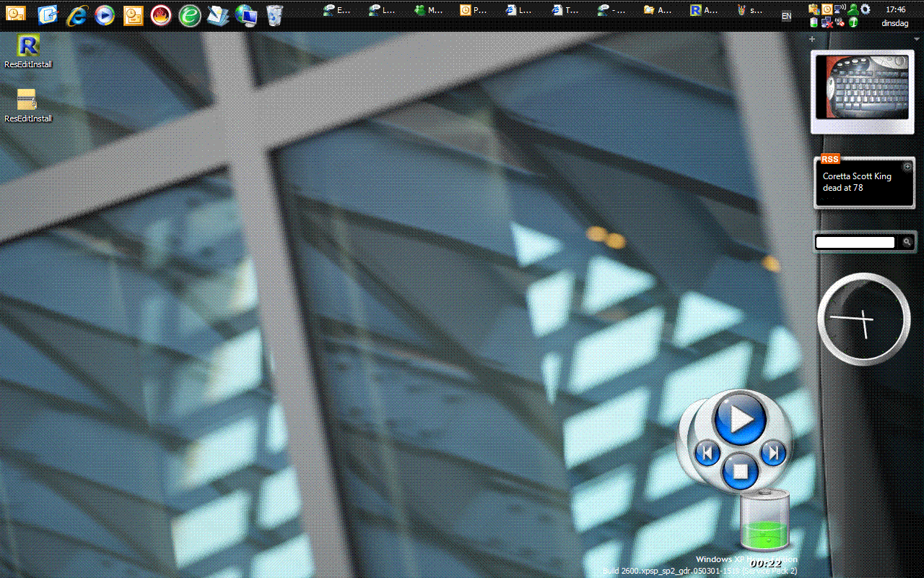This screenshot has width=924, height=578.
Task: Open Outlook from the launcher bar
Action: [16, 13]
